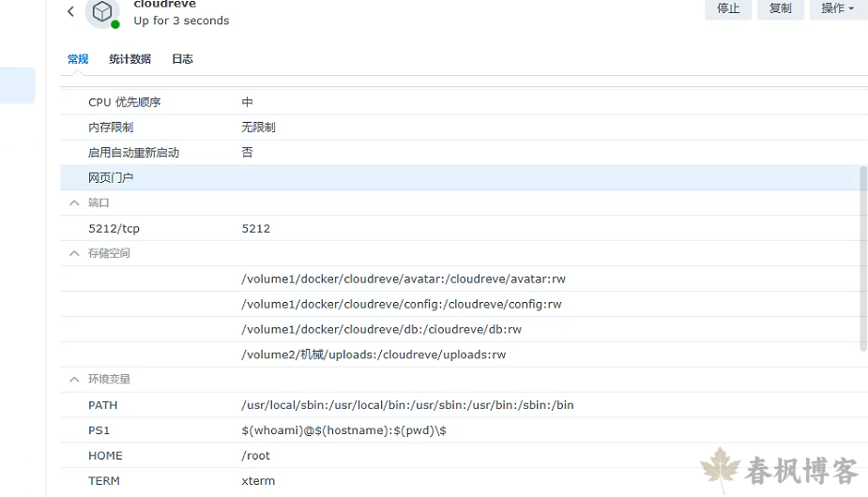Screen dimensions: 868x497
Task: Click the cloudreve container cube icon
Action: click(x=102, y=11)
